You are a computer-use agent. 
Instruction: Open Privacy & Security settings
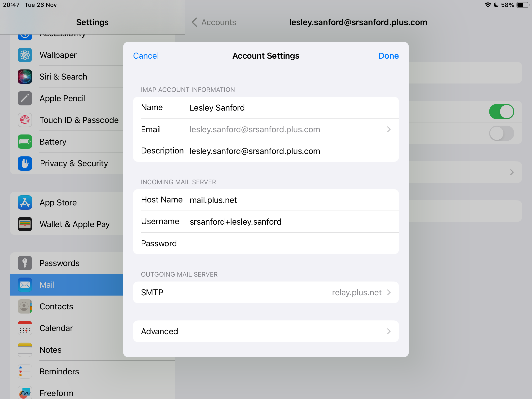point(66,163)
